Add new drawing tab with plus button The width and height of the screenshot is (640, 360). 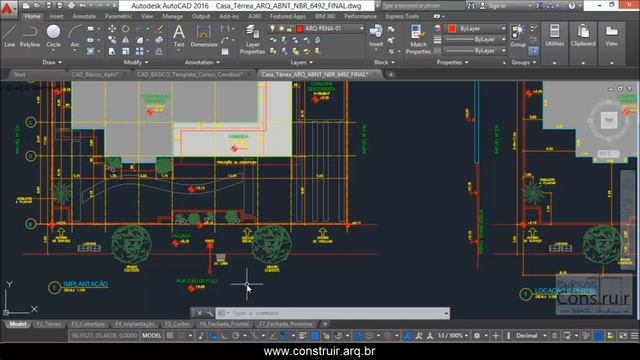391,74
